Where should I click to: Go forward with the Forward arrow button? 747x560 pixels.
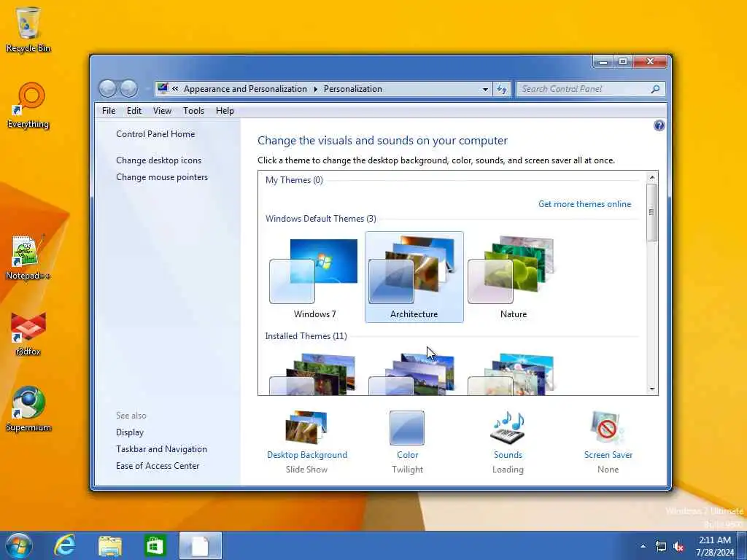[x=128, y=88]
